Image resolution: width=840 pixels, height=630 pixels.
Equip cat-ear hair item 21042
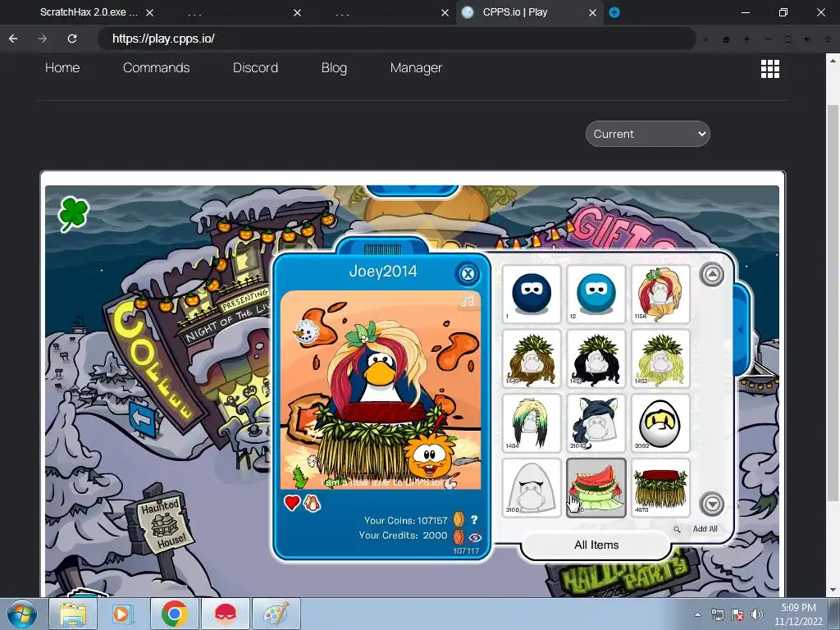click(596, 422)
